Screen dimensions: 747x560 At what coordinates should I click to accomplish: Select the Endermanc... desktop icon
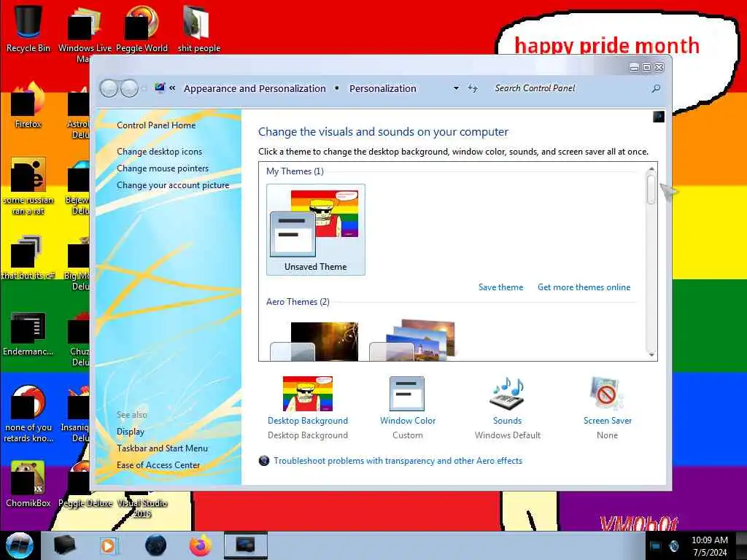click(x=28, y=333)
